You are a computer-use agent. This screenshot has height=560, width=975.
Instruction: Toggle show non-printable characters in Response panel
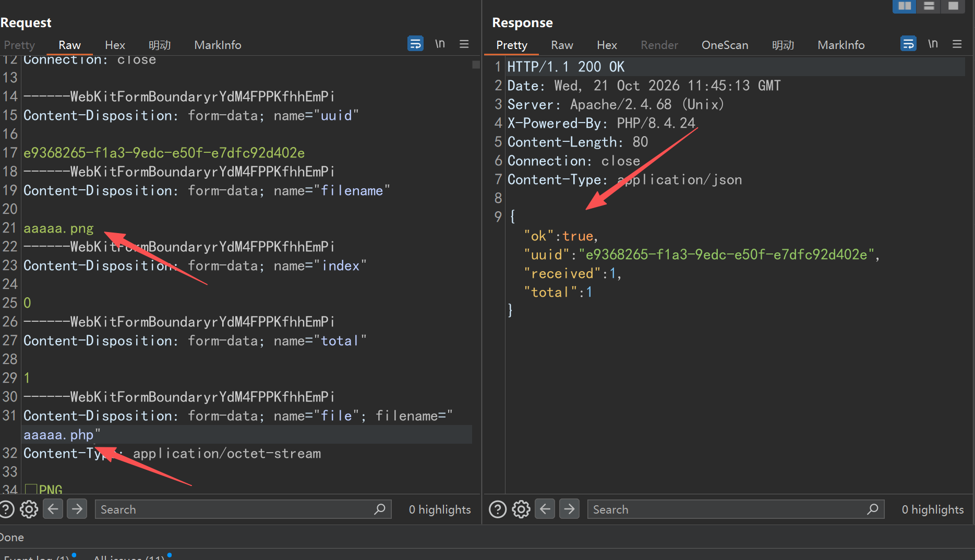[933, 44]
